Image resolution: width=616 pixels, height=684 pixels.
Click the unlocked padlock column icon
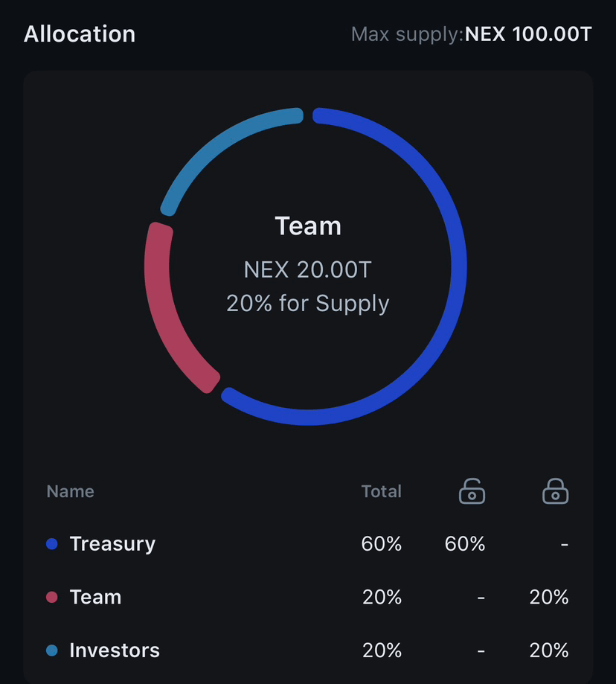coord(472,491)
